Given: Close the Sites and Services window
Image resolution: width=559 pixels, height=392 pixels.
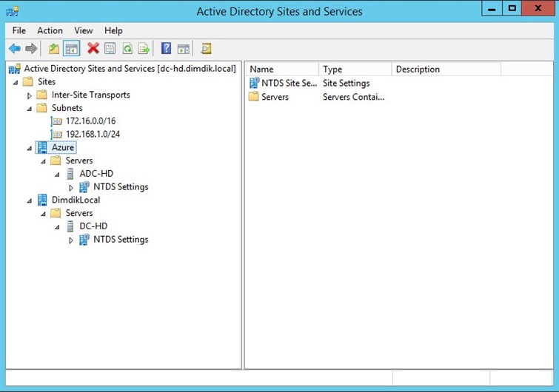Looking at the screenshot, I should [538, 9].
